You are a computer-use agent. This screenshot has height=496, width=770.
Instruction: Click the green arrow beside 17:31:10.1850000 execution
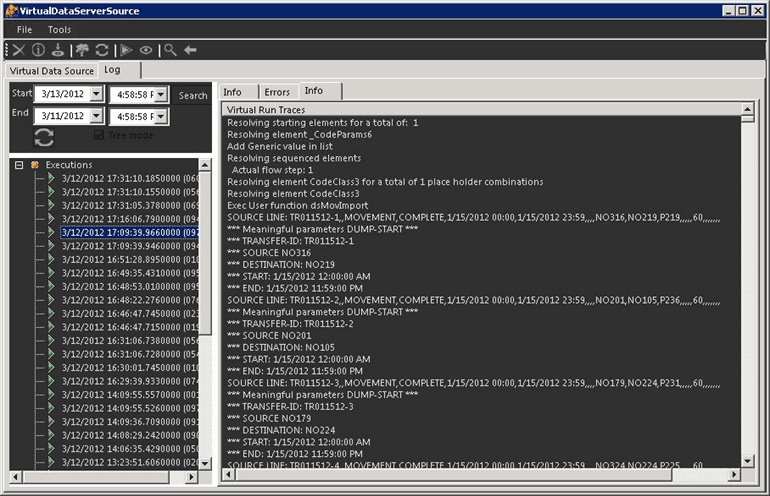pos(51,178)
